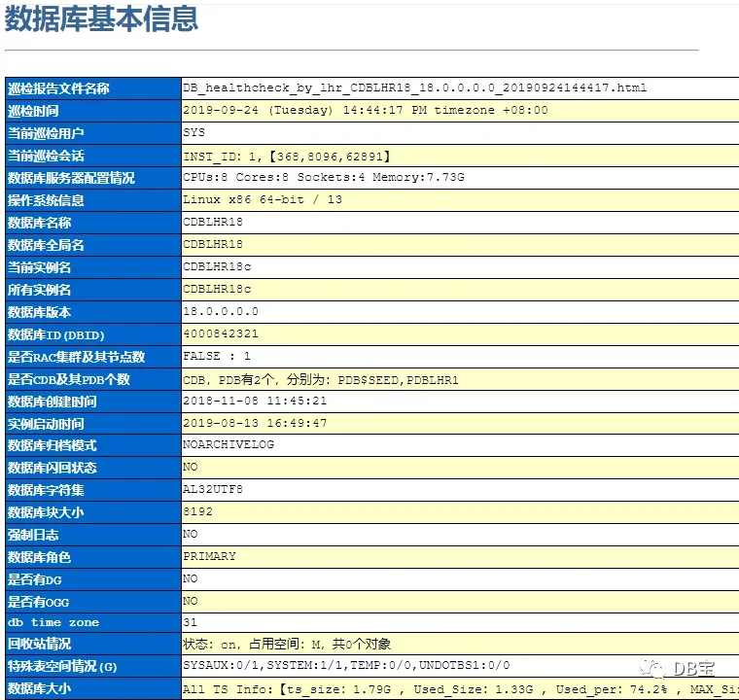Select the 数据库归档模式 label cell
739x700 pixels.
[93, 445]
